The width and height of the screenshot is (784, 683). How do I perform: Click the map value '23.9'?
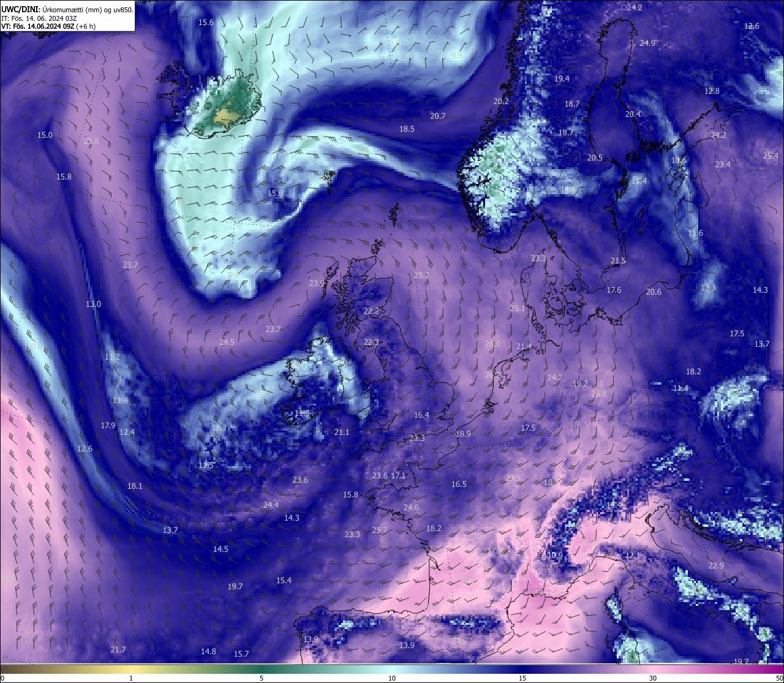pyautogui.click(x=316, y=283)
